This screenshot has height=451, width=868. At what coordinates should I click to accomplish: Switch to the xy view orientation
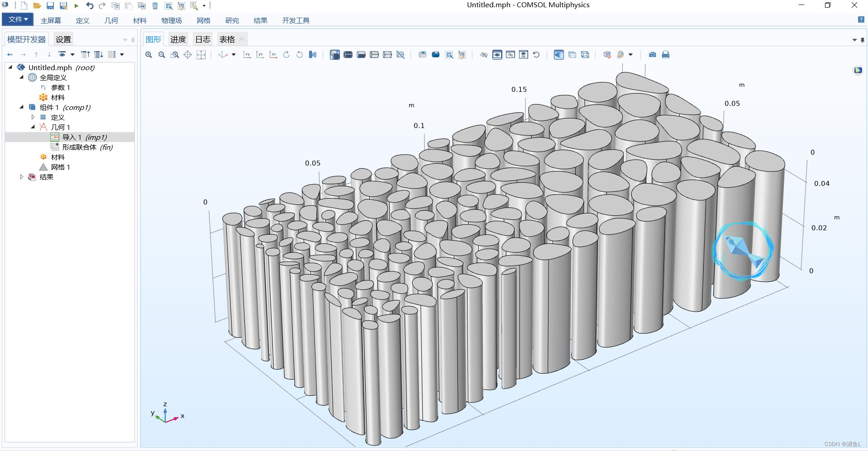(247, 54)
